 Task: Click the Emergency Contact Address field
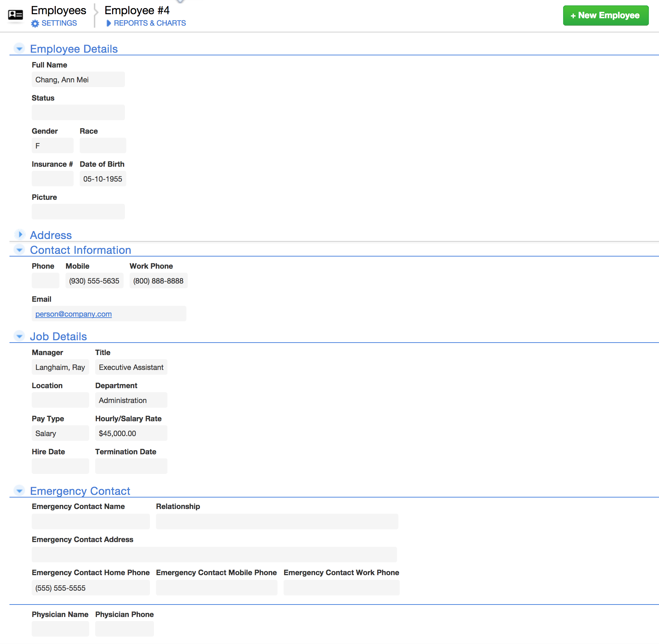(214, 555)
